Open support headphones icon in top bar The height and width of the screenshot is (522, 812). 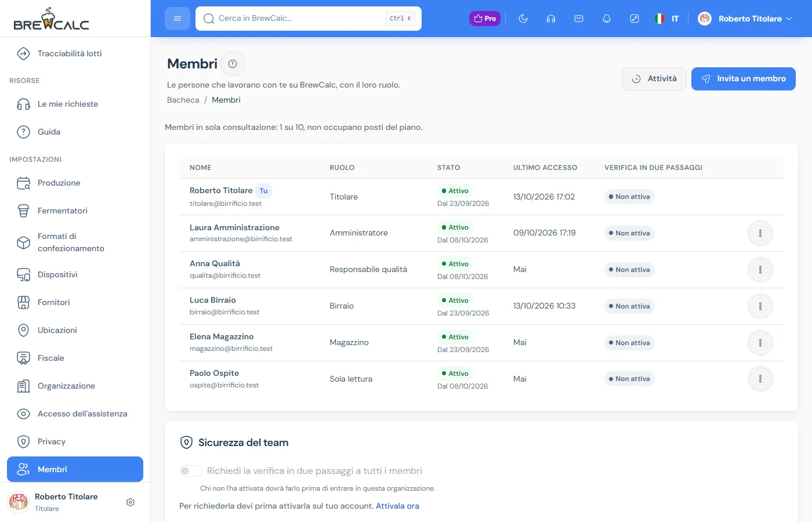[x=551, y=19]
